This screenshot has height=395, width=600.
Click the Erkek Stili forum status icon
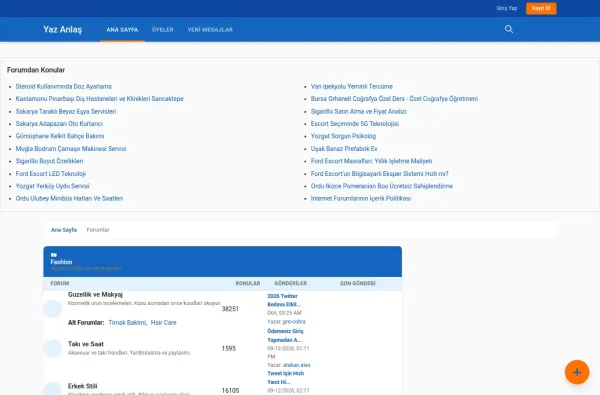pyautogui.click(x=53, y=388)
